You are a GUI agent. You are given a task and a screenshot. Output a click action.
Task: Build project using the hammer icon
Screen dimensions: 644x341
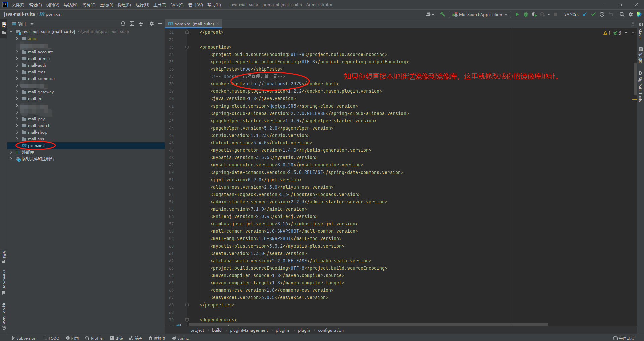(443, 14)
